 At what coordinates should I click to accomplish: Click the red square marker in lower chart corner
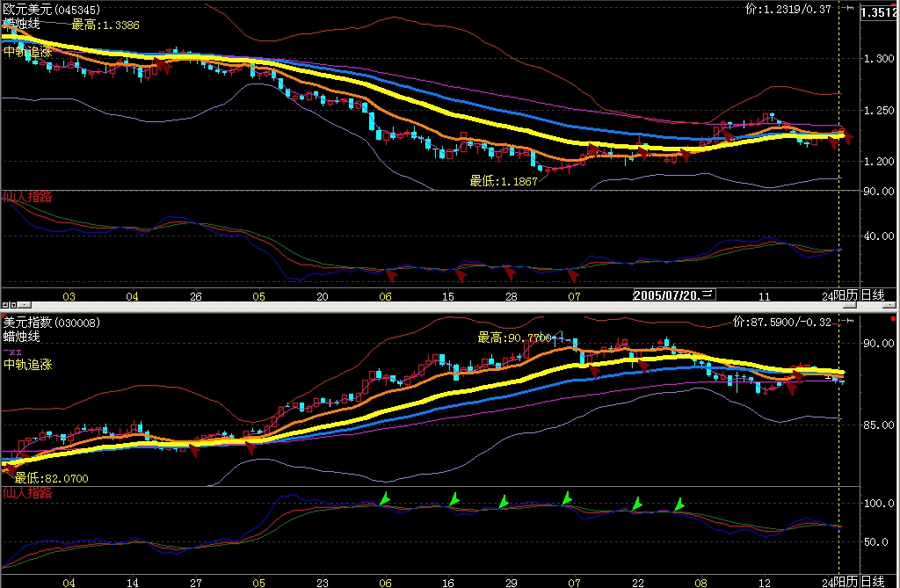pos(893,318)
